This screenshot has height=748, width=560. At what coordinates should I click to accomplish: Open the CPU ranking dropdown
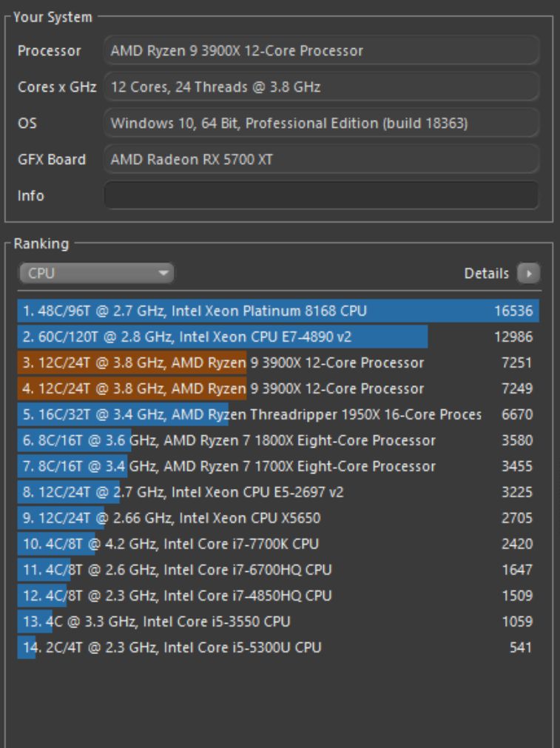(96, 273)
